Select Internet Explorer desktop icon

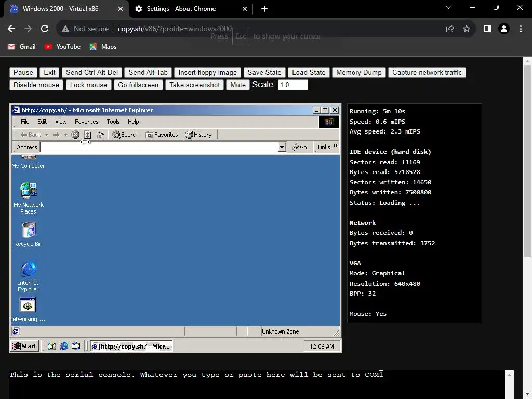click(x=28, y=276)
